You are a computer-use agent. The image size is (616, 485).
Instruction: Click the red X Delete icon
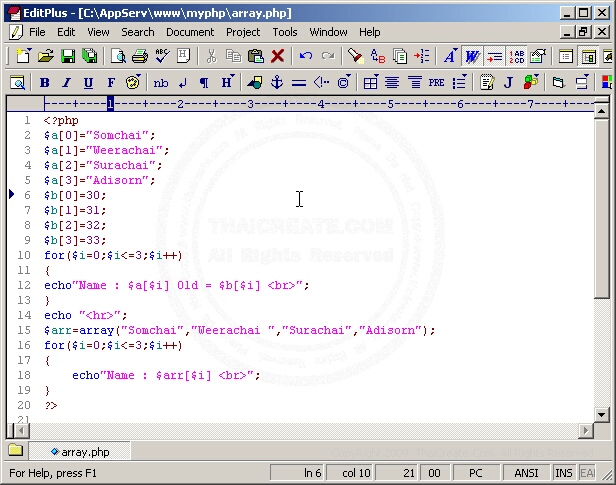pyautogui.click(x=278, y=57)
